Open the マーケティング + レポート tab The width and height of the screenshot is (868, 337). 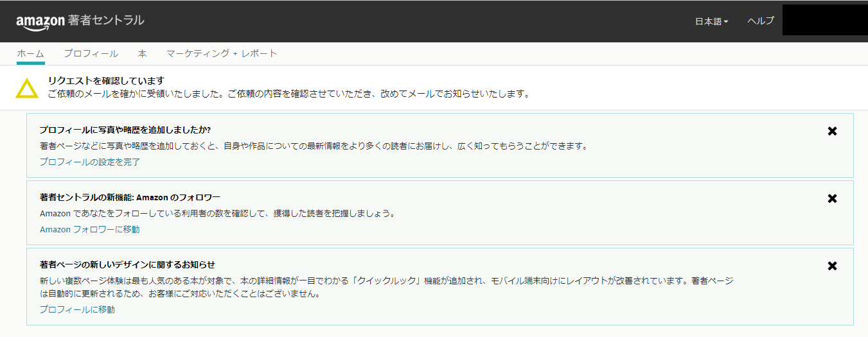(x=221, y=54)
